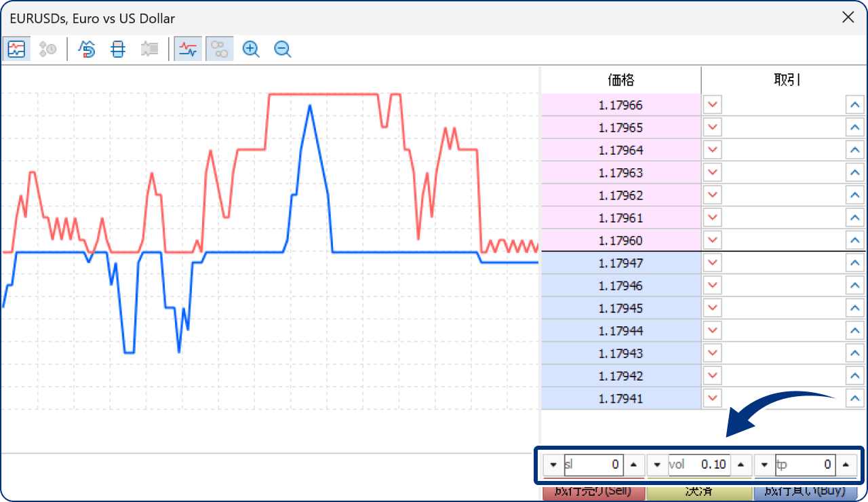Increase the vol value with up arrow
This screenshot has width=868, height=502.
[741, 465]
